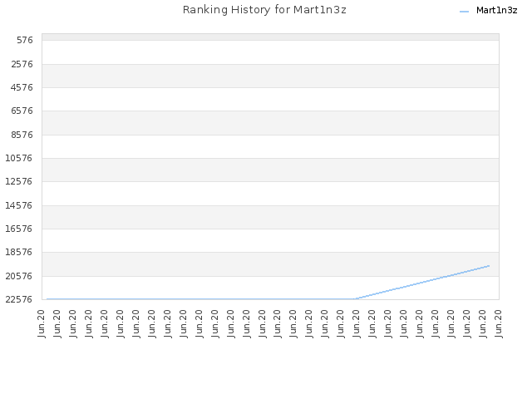Screen dimensions: 532x399
Task: Click the y-axis label 20576
Action: tap(19, 276)
